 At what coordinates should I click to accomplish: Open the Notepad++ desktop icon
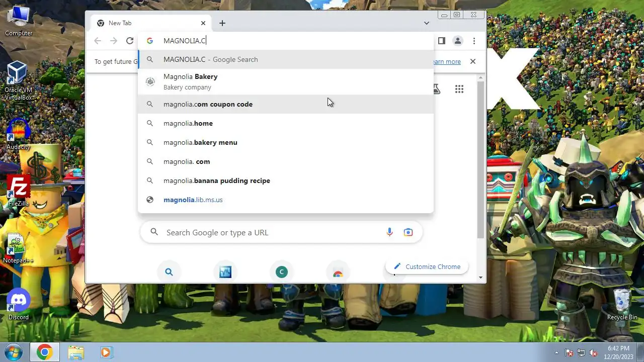tap(18, 248)
